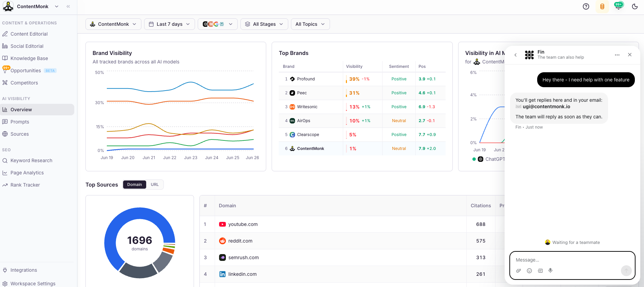Image resolution: width=644 pixels, height=287 pixels.
Task: Open youtube.com source row
Action: point(352,224)
